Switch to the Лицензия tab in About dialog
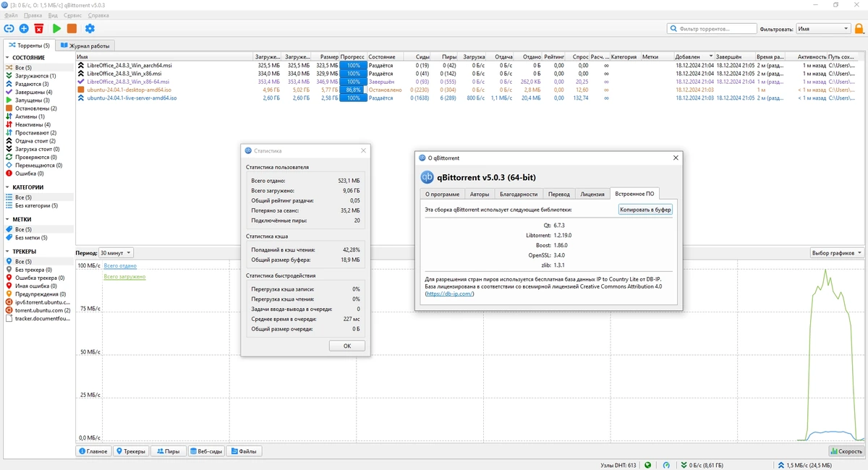868x470 pixels. (x=592, y=194)
